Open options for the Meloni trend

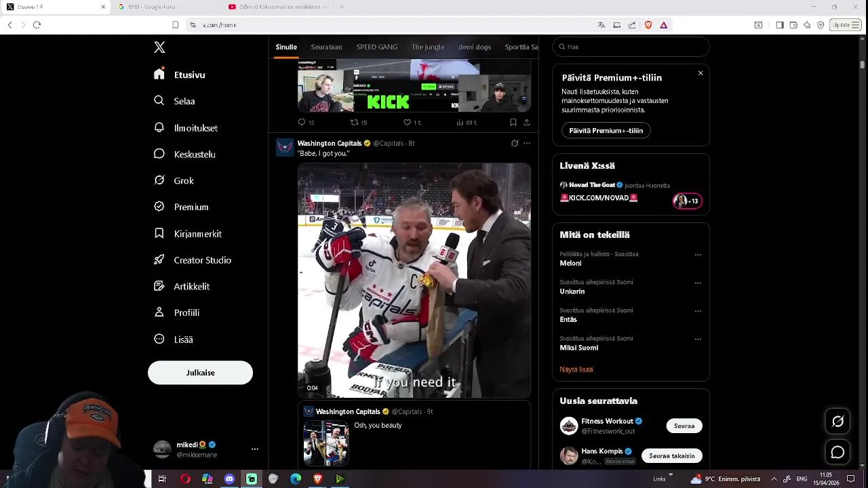pyautogui.click(x=698, y=255)
